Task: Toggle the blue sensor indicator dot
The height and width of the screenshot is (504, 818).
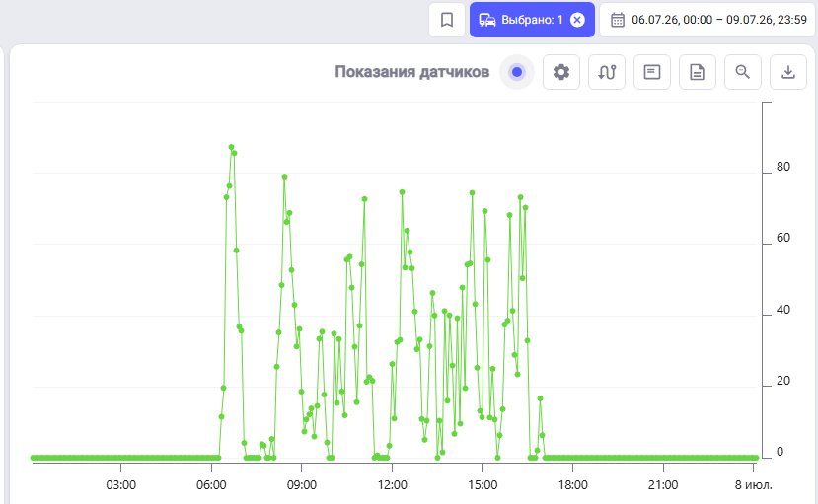Action: (517, 72)
